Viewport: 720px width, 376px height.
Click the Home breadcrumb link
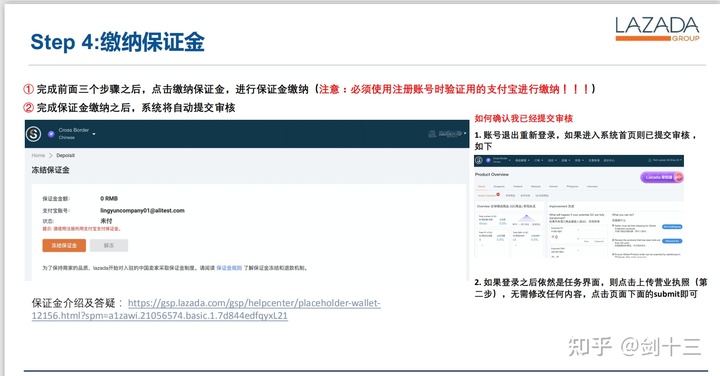pyautogui.click(x=38, y=155)
